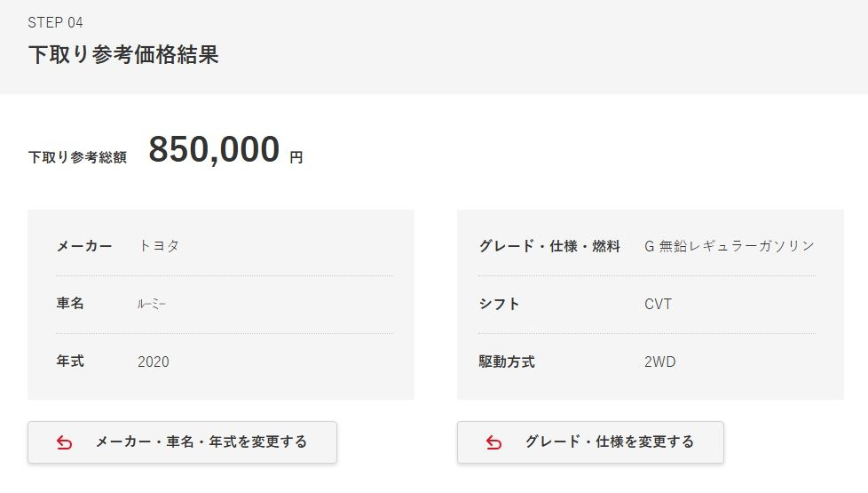The width and height of the screenshot is (868, 493).
Task: Click the メーカー row label
Action: coord(84,246)
